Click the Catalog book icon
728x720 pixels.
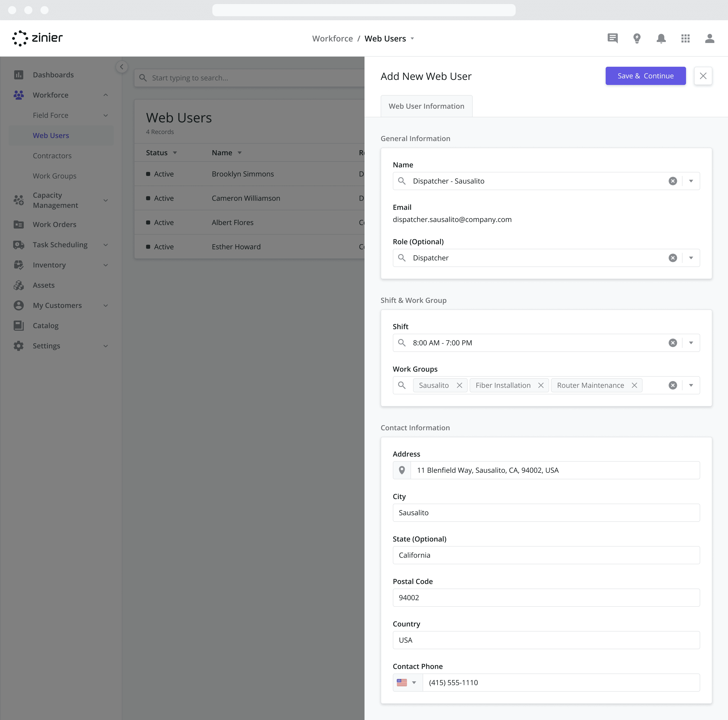[x=18, y=326]
